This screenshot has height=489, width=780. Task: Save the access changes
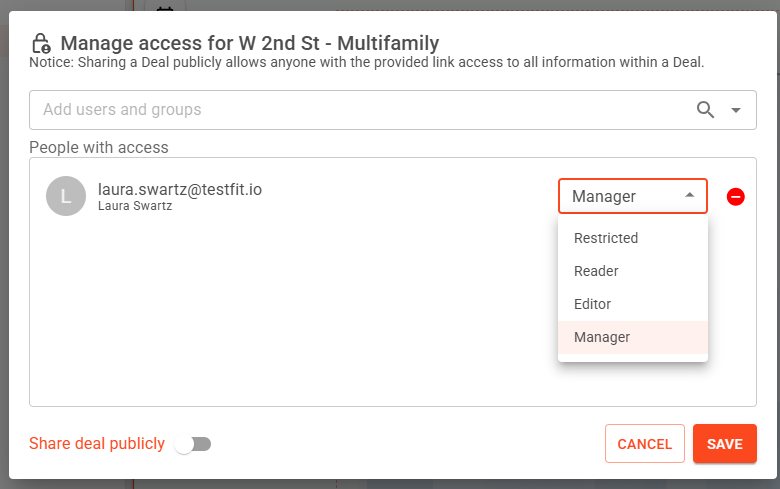pos(724,444)
